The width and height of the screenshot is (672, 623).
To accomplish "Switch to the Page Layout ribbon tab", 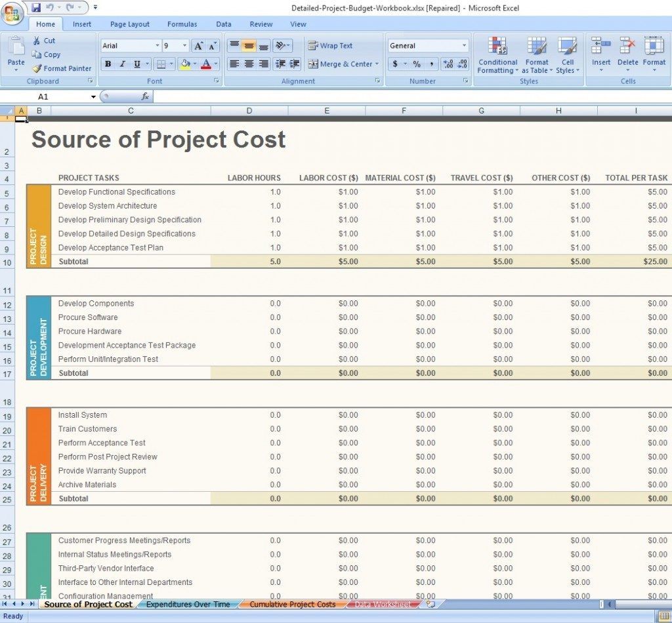I will tap(130, 24).
